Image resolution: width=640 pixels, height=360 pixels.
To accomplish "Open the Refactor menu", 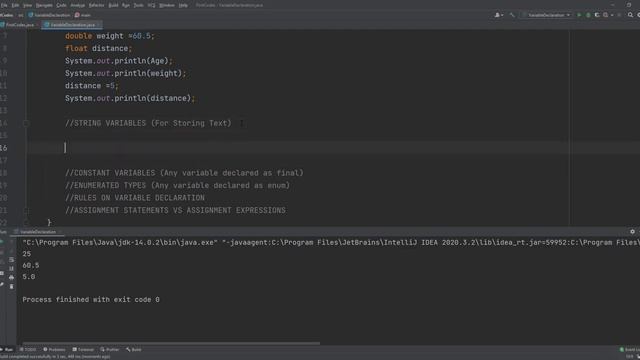I will (96, 5).
